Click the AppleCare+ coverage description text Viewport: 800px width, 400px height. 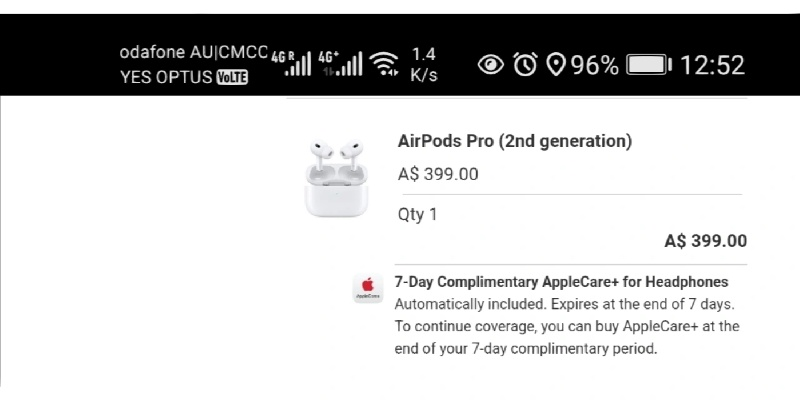[566, 326]
